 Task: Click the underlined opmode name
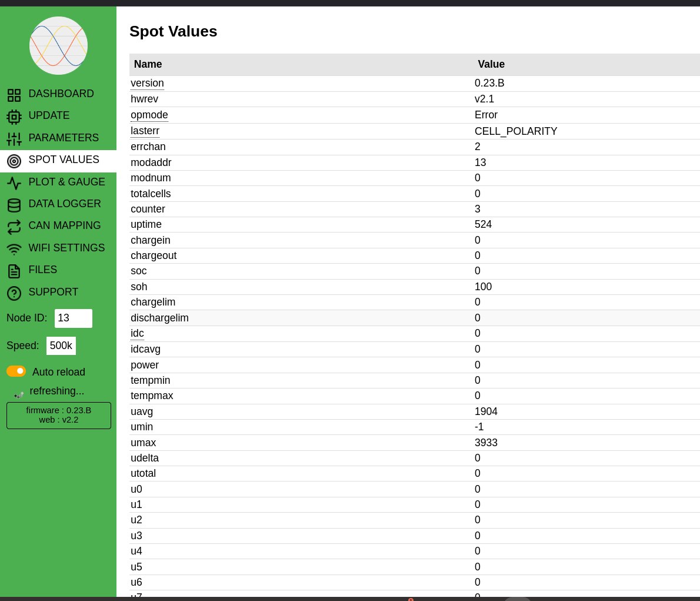[149, 115]
